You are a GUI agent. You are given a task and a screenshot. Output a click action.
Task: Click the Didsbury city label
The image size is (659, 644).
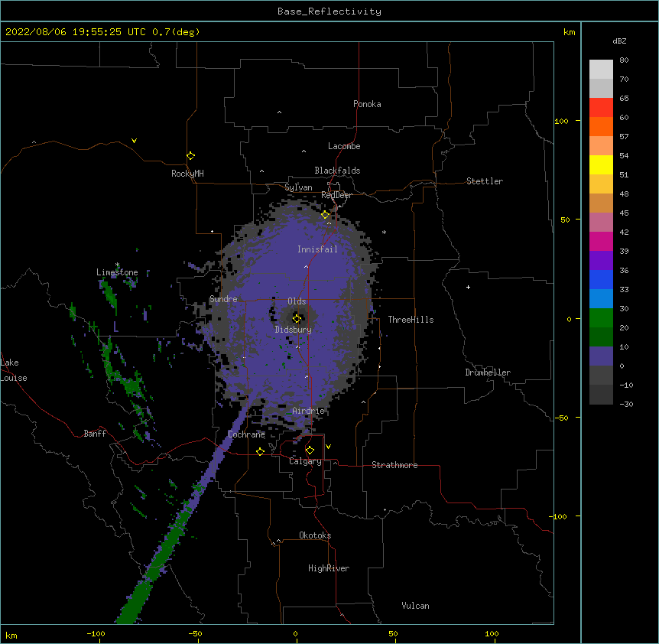(294, 330)
